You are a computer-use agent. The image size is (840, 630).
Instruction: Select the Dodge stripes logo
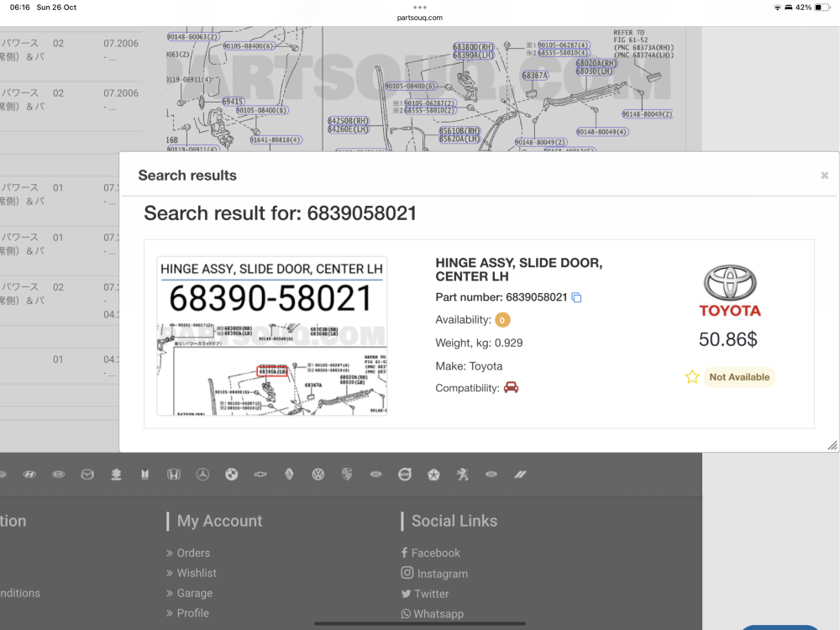click(520, 474)
